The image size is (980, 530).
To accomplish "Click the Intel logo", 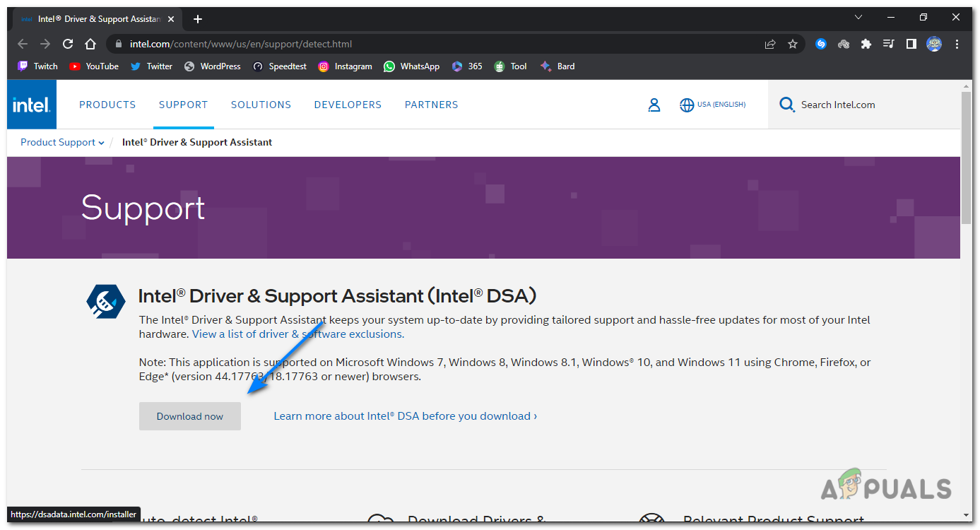I will pyautogui.click(x=32, y=105).
